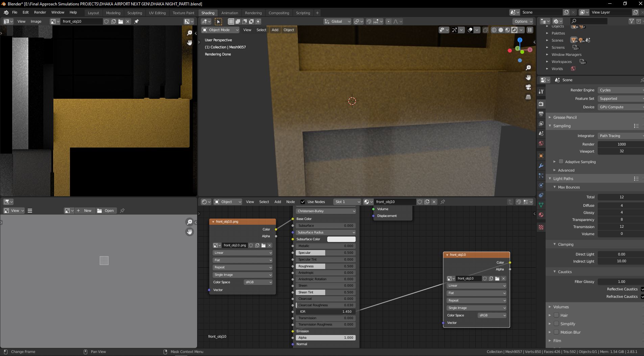644x356 pixels.
Task: Open the Active Tool settings tab icon
Action: click(x=541, y=91)
